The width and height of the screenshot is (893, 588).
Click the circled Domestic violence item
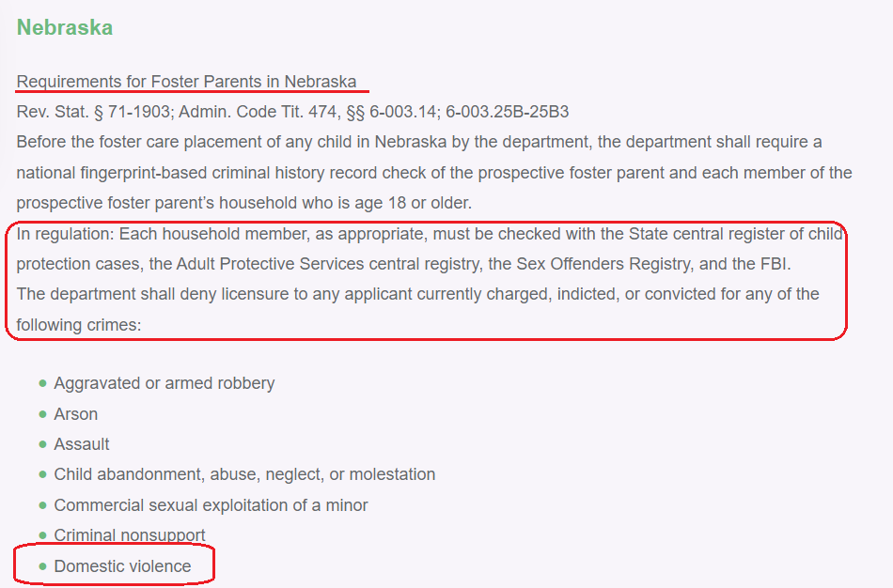pos(122,566)
